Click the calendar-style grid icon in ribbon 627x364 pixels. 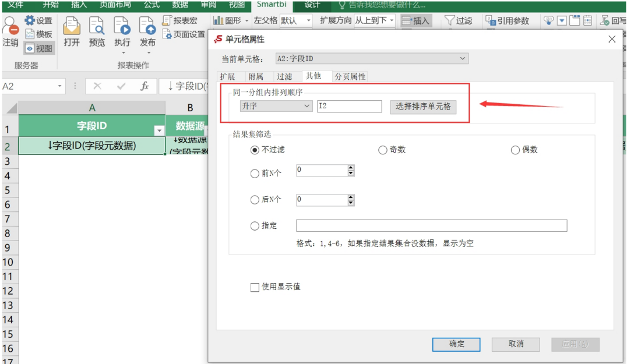pyautogui.click(x=587, y=20)
